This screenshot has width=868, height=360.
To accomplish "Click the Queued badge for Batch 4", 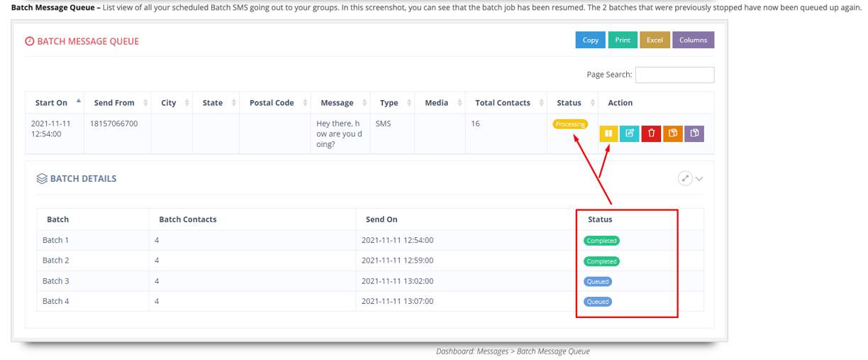I will (598, 302).
